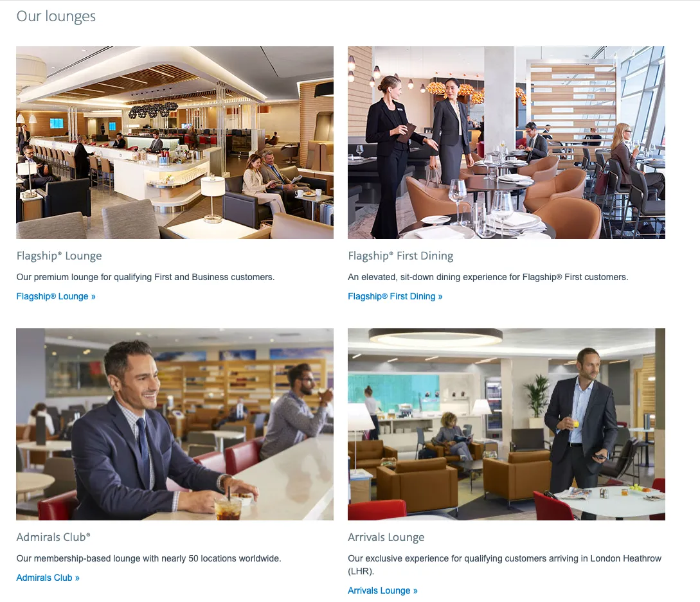Click the premium lounge description for First and Business
Image resolution: width=700 pixels, height=602 pixels.
pos(145,277)
